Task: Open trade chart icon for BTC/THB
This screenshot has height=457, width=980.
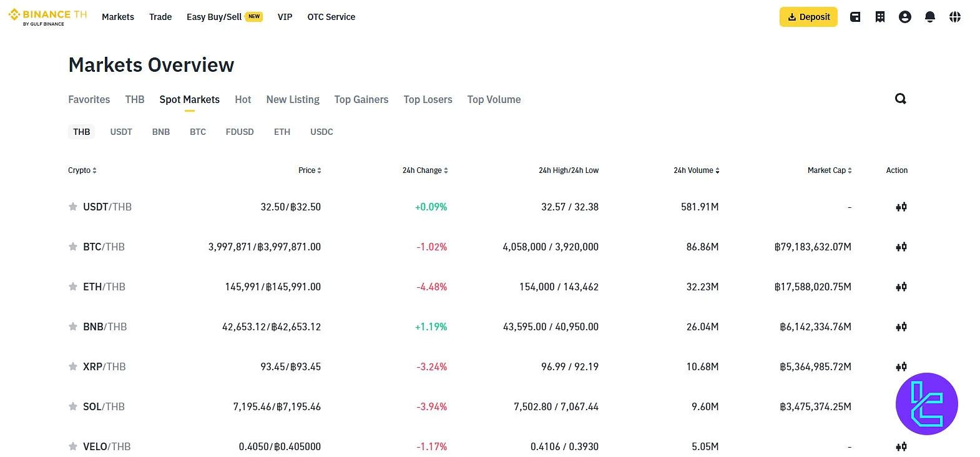Action: (x=901, y=247)
